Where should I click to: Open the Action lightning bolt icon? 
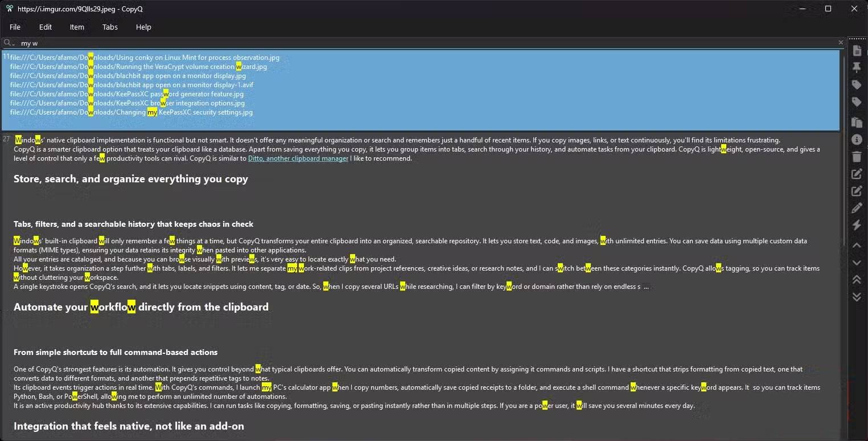click(857, 226)
